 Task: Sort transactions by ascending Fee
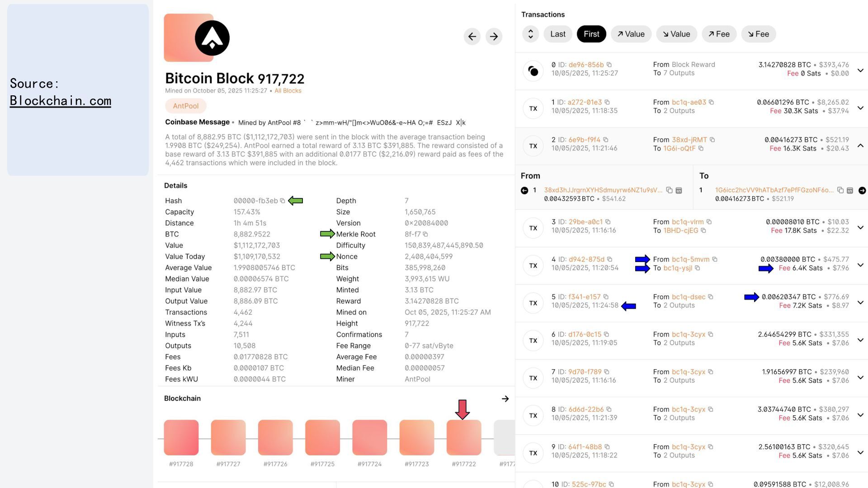tap(719, 34)
